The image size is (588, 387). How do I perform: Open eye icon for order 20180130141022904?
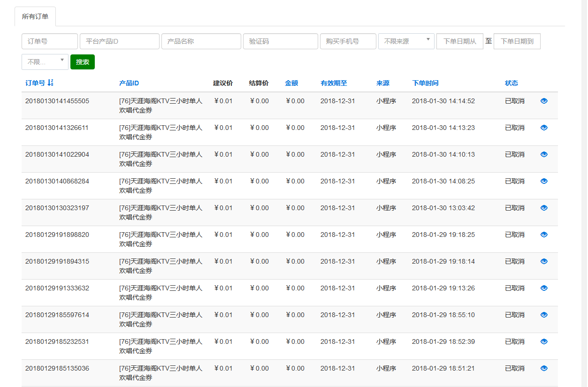click(544, 154)
